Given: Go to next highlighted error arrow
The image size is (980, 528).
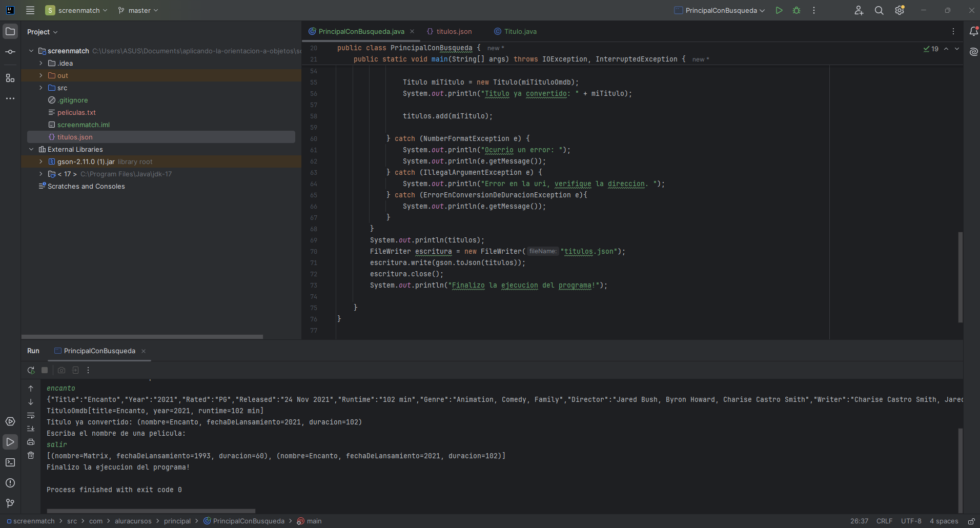Looking at the screenshot, I should tap(957, 49).
